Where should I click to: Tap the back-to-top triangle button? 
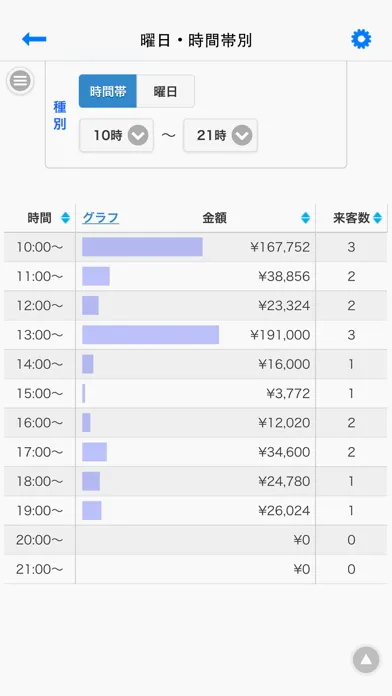[366, 660]
